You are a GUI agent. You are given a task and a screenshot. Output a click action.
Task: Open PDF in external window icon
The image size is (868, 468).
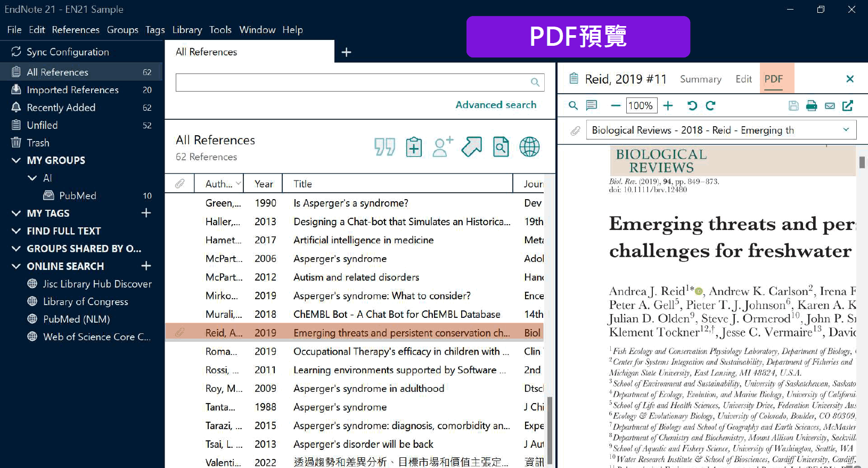[848, 105]
